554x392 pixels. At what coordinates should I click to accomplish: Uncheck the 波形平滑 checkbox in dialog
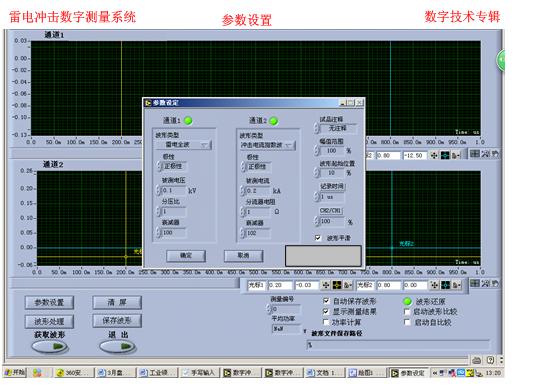click(x=318, y=238)
